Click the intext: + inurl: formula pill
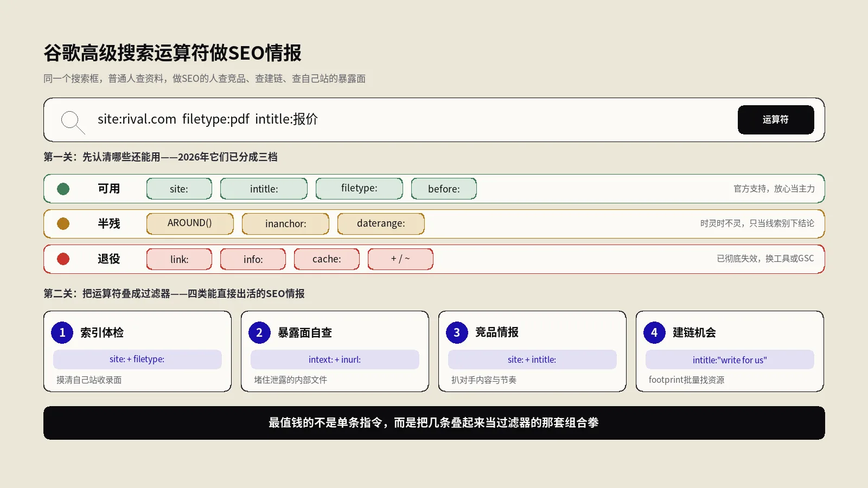 point(335,359)
